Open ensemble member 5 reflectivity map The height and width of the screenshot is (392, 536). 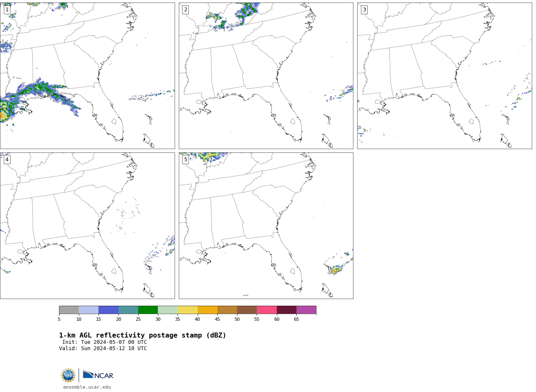266,226
